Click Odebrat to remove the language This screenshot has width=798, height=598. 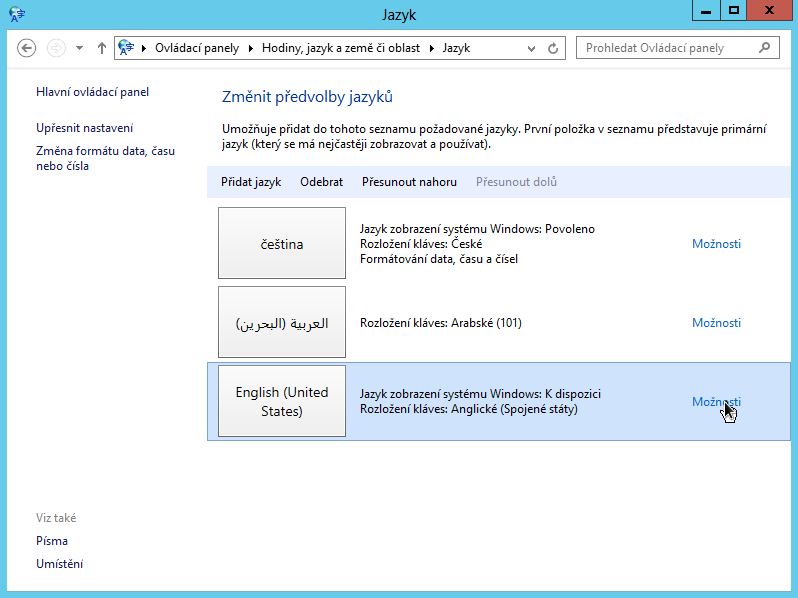click(321, 182)
